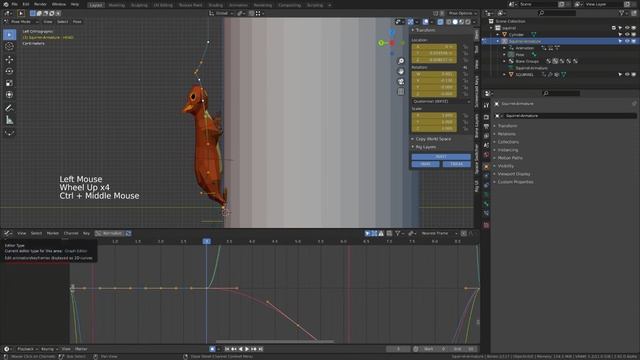Choose the Move tool in viewport toolbar
Screen dimensions: 640x360
9,60
